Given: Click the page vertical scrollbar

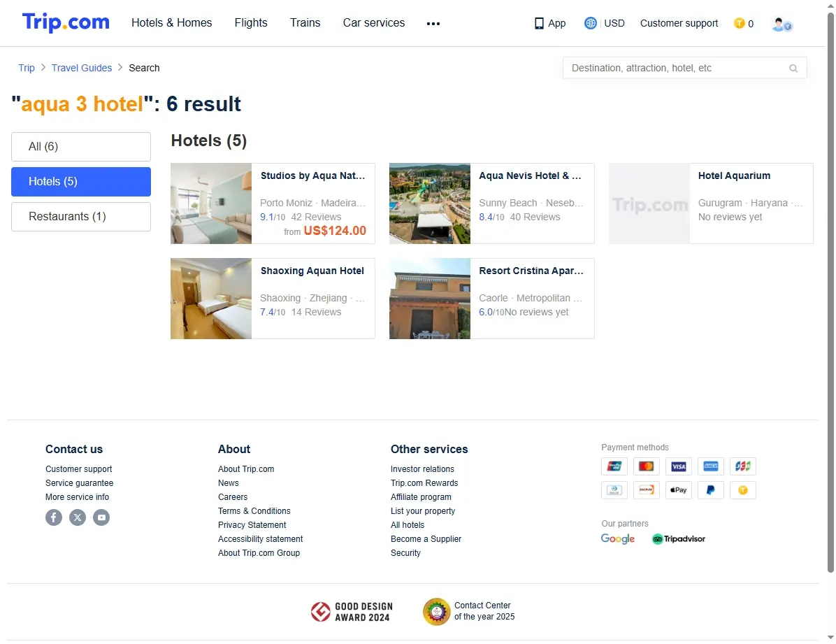Looking at the screenshot, I should [x=830, y=294].
